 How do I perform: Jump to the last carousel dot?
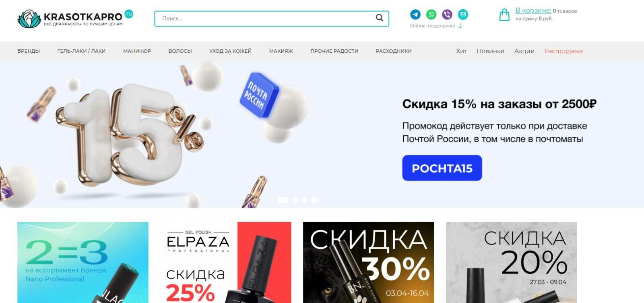pyautogui.click(x=314, y=200)
